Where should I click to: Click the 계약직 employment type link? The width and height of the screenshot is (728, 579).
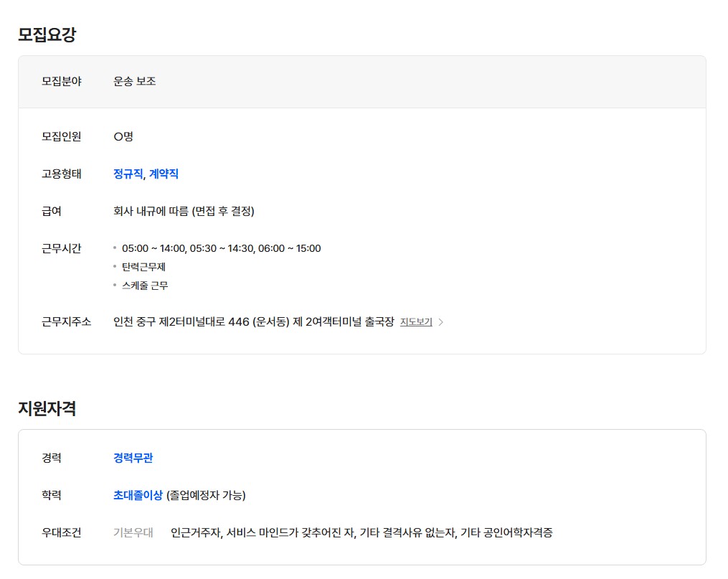pyautogui.click(x=164, y=174)
